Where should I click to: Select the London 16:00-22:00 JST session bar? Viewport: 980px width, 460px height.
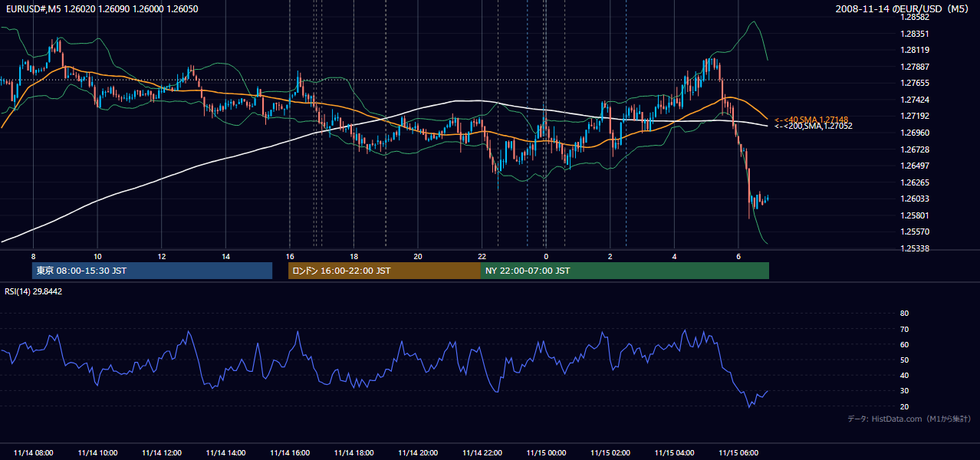tap(384, 271)
